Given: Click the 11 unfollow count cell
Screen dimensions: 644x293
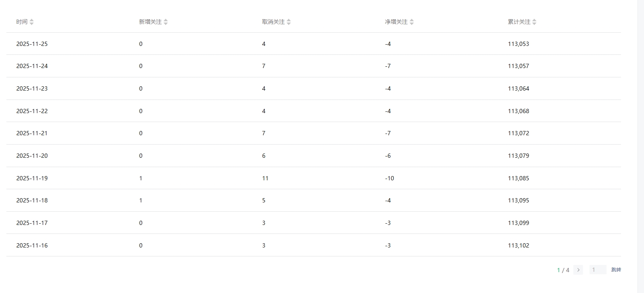Looking at the screenshot, I should point(265,178).
